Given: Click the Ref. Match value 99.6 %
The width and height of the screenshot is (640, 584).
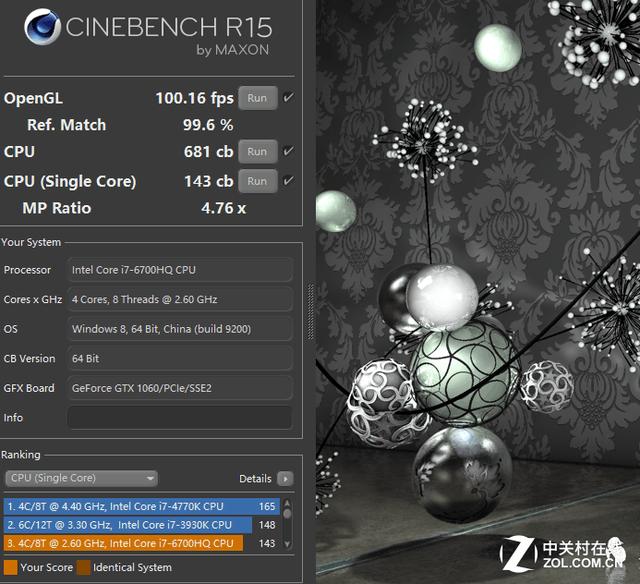Looking at the screenshot, I should pyautogui.click(x=208, y=125).
